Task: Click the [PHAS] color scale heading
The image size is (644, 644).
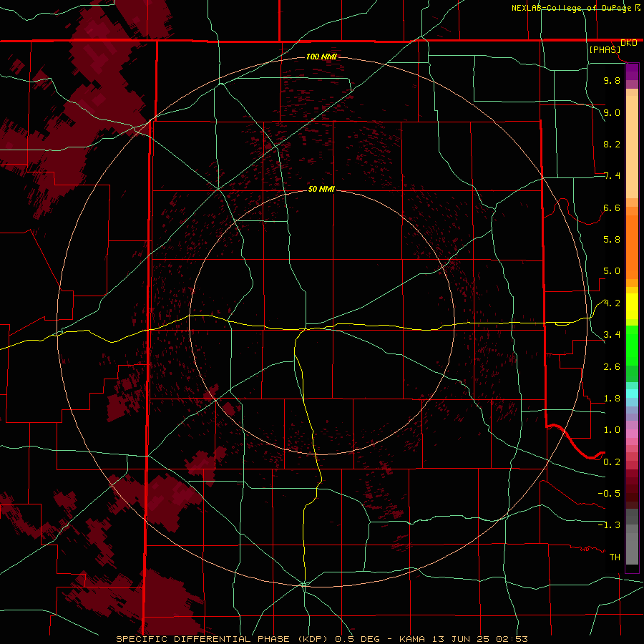Action: (x=605, y=49)
